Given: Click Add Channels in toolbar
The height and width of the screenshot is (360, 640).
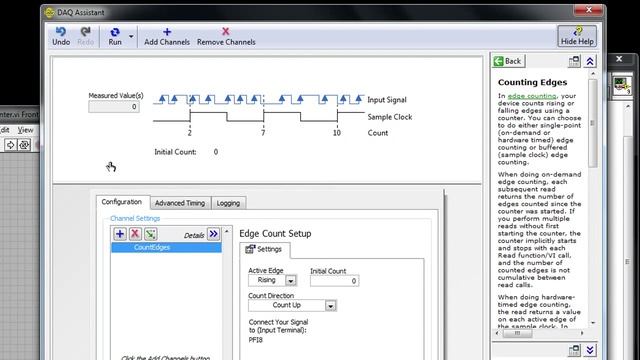Looking at the screenshot, I should tap(167, 36).
